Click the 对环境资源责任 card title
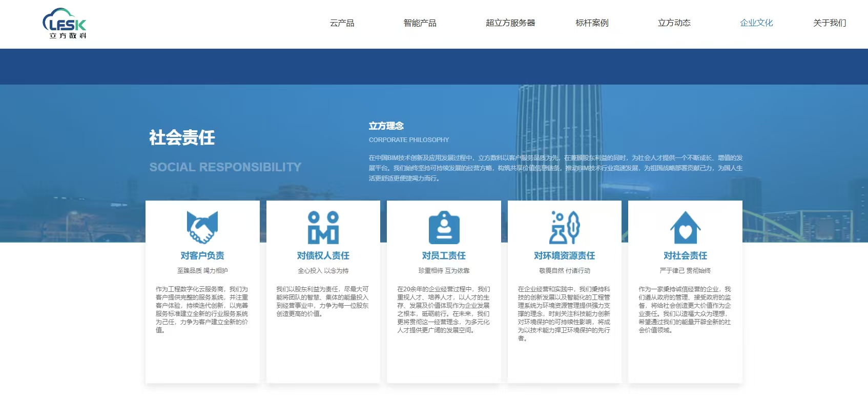Viewport: 868px width, 399px height. [565, 255]
